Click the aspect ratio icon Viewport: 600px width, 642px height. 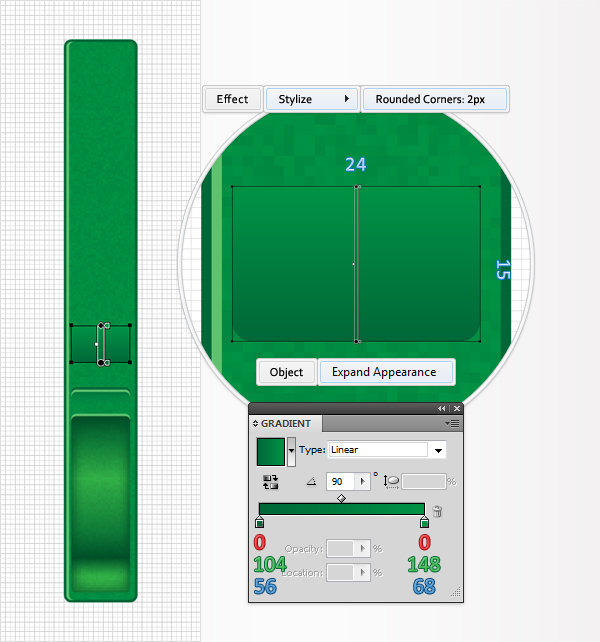click(391, 482)
